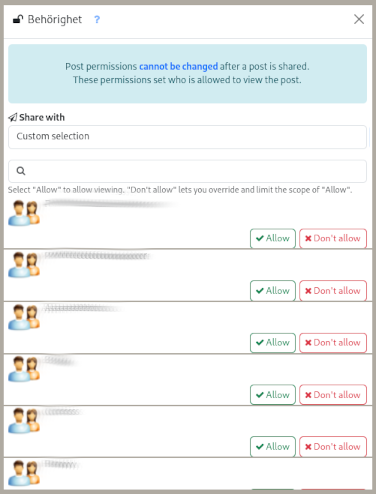Allow viewing for the fourth group
The width and height of the screenshot is (376, 494).
click(x=273, y=395)
